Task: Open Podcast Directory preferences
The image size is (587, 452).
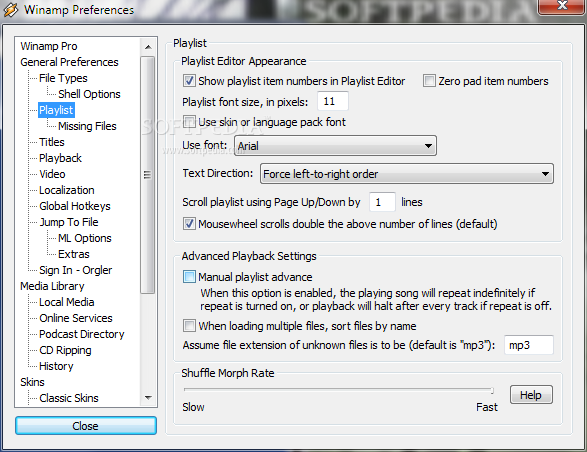Action: click(82, 334)
